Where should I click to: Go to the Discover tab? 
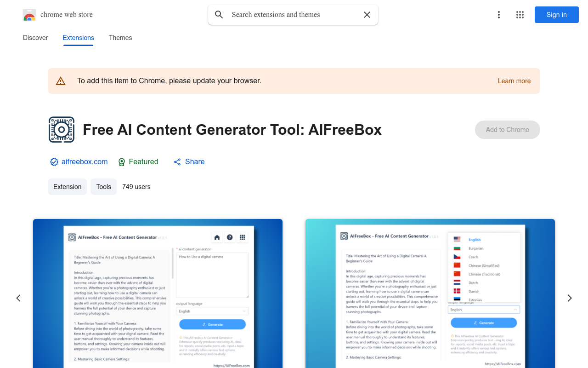point(35,38)
